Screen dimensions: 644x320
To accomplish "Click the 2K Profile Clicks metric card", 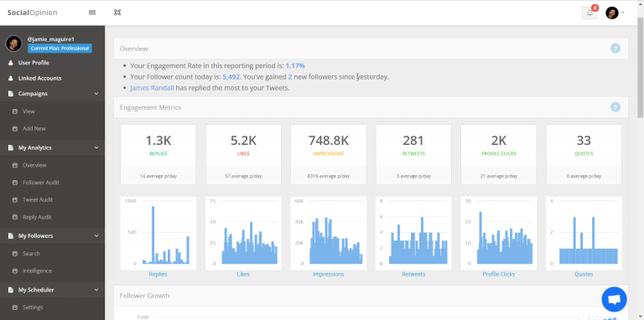I will 499,155.
